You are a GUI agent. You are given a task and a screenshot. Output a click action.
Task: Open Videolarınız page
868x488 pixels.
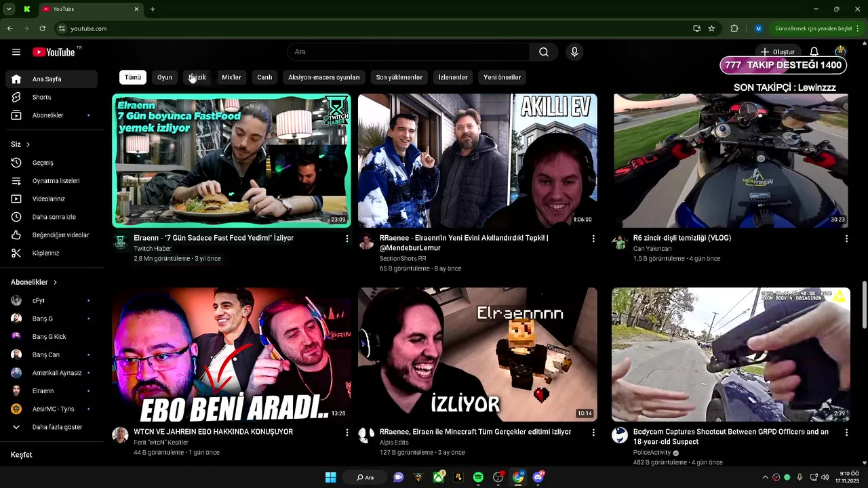[x=52, y=199]
